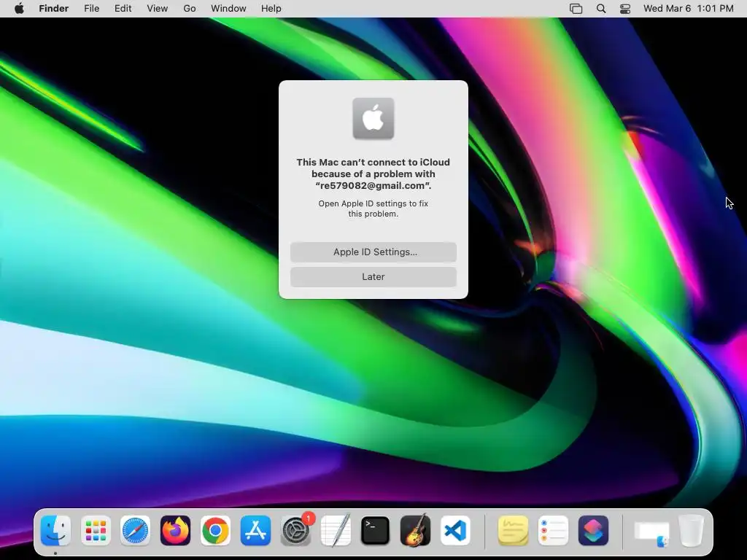
Task: Open Stickies from the Dock
Action: [x=513, y=530]
